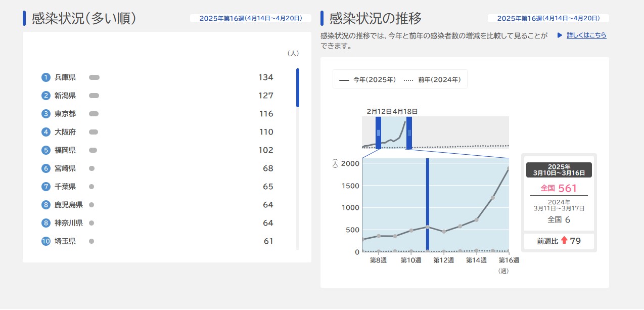Select 神奈川県 in the ranking list
Screen dimensions: 644x310
[x=68, y=223]
